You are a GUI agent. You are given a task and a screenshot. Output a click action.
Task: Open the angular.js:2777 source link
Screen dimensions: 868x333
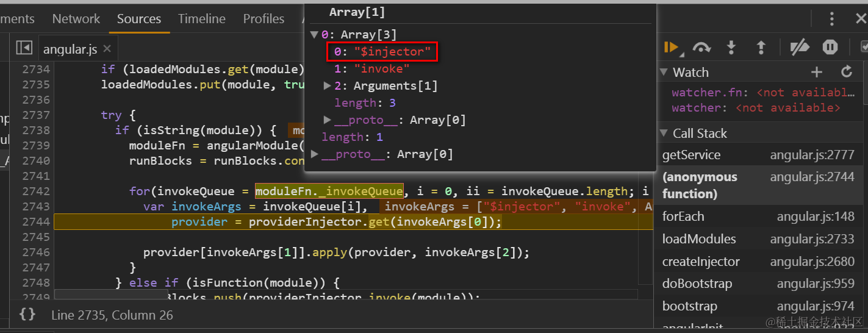(812, 155)
